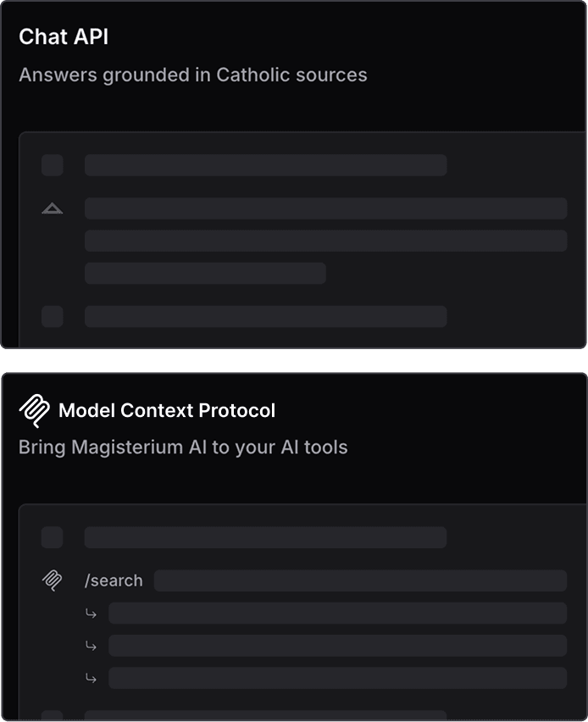Image resolution: width=588 pixels, height=722 pixels.
Task: Select the first search result placeholder row
Action: (337, 614)
